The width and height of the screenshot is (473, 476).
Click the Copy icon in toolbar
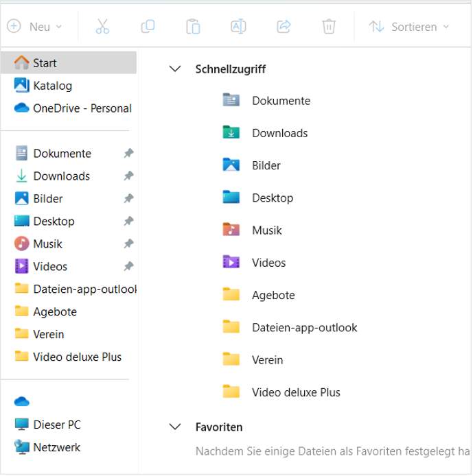pyautogui.click(x=148, y=27)
